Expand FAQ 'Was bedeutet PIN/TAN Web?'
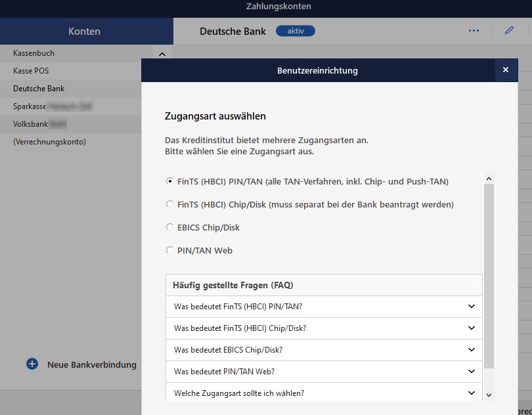 tap(324, 372)
